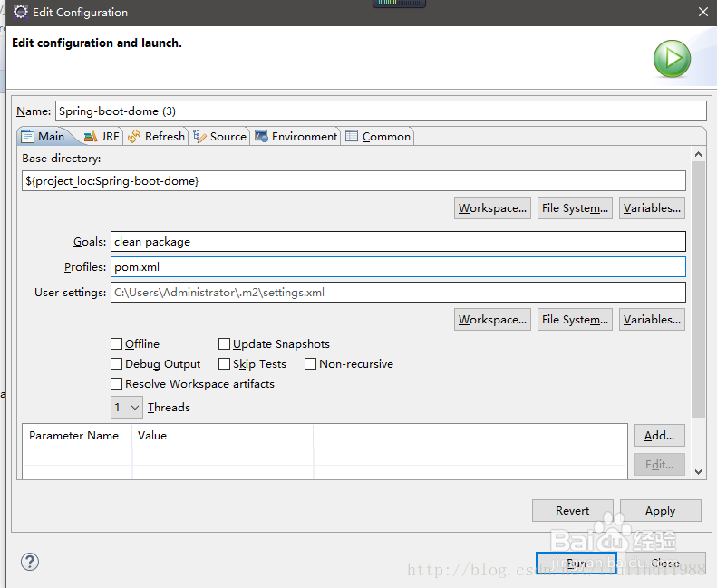This screenshot has width=717, height=588.
Task: Click the Edit... parameter button
Action: 659,465
